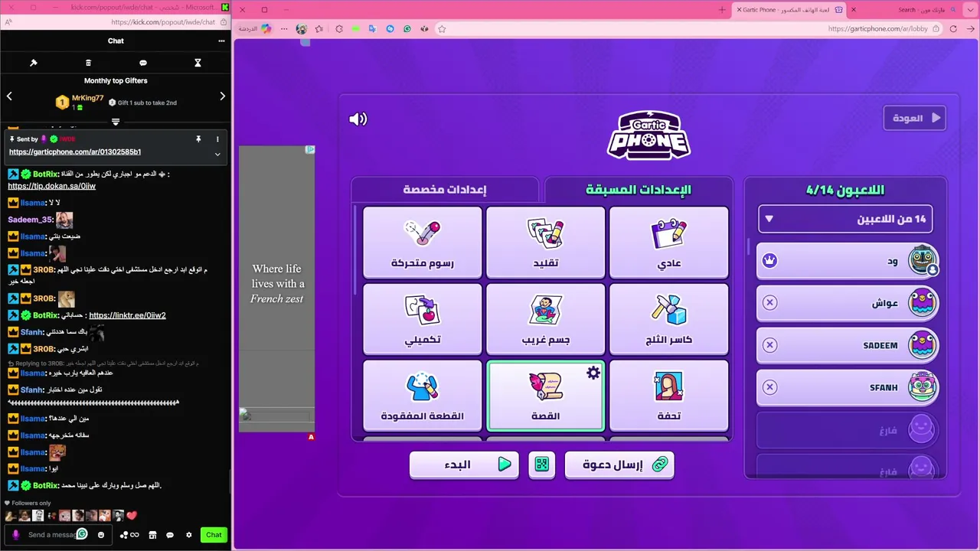
Task: Open the tip.dokan.sa link in chat
Action: (52, 186)
